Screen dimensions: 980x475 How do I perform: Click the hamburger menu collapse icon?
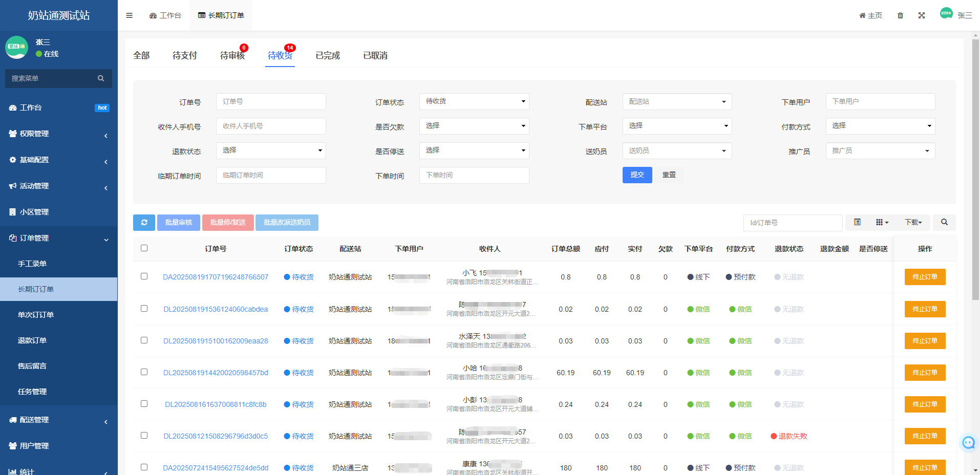tap(129, 15)
